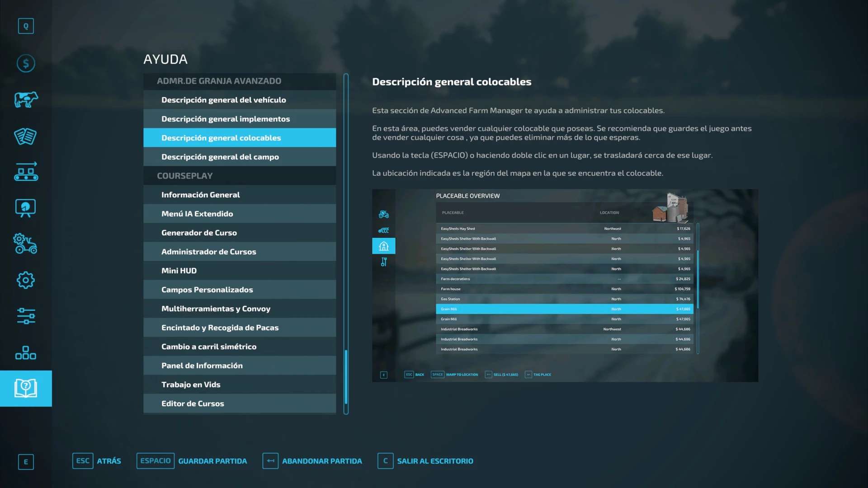The width and height of the screenshot is (868, 488).
Task: Click the help list scrollbar track
Action: tap(346, 203)
